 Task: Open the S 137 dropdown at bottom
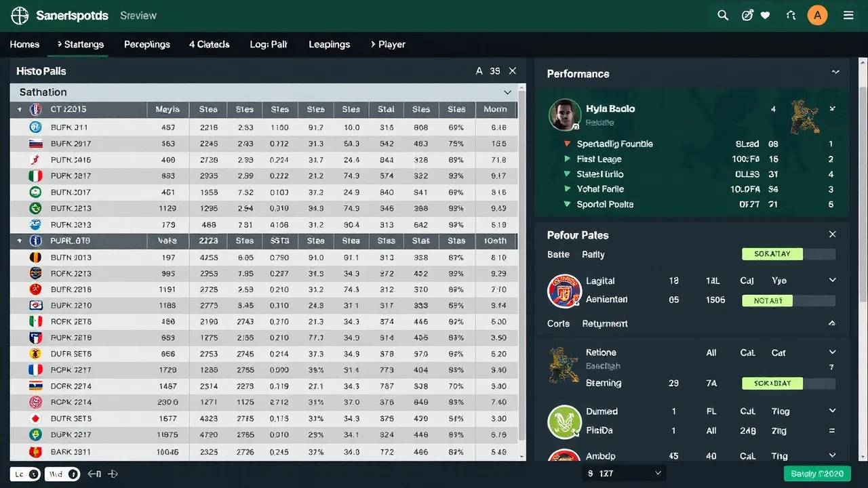pyautogui.click(x=624, y=473)
